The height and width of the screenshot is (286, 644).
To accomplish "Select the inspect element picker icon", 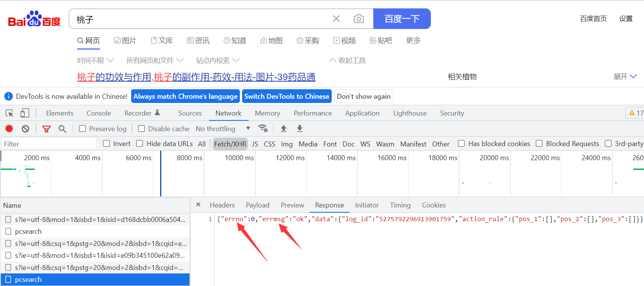I will point(10,113).
